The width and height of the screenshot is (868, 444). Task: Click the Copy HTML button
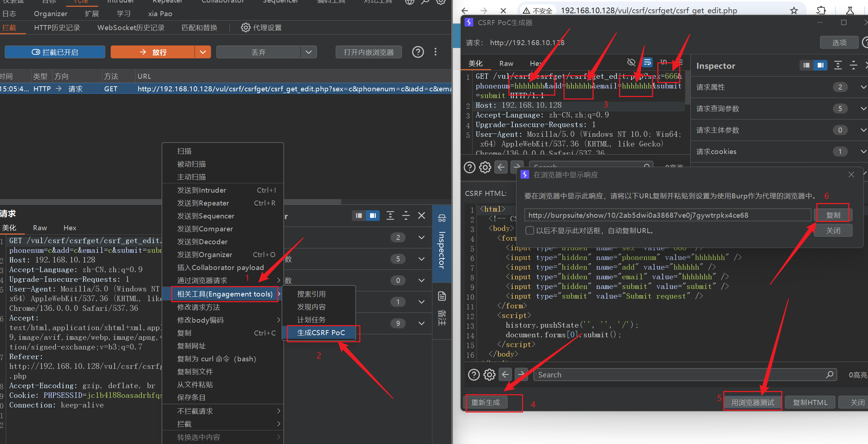point(810,402)
